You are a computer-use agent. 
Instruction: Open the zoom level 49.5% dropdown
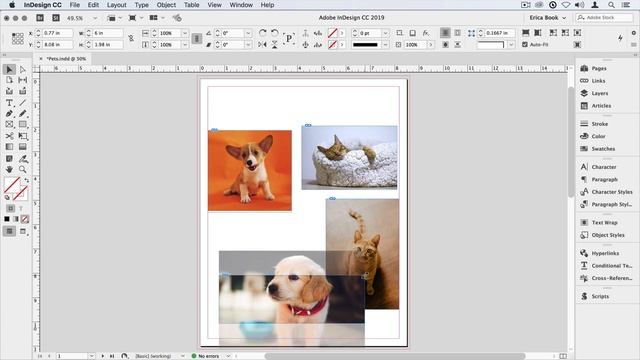pyautogui.click(x=95, y=18)
